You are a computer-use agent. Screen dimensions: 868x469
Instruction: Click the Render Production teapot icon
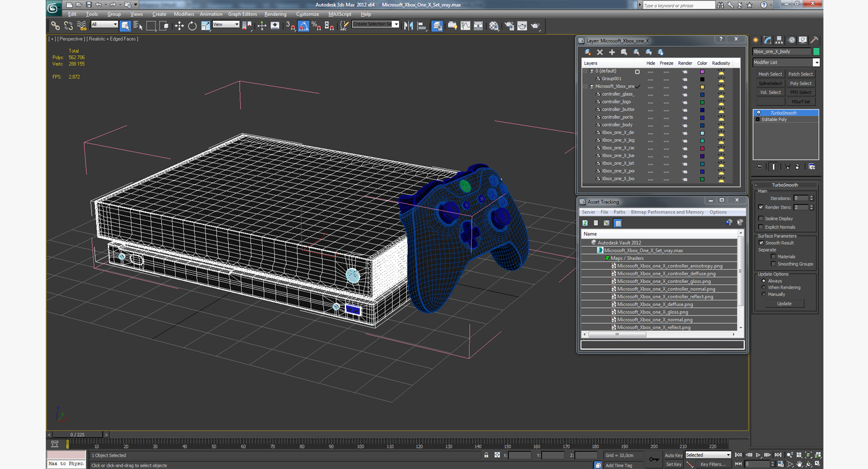[x=535, y=26]
